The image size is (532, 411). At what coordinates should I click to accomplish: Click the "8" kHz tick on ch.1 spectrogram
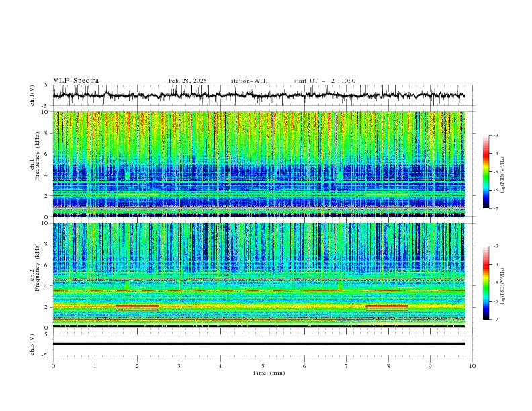point(47,133)
